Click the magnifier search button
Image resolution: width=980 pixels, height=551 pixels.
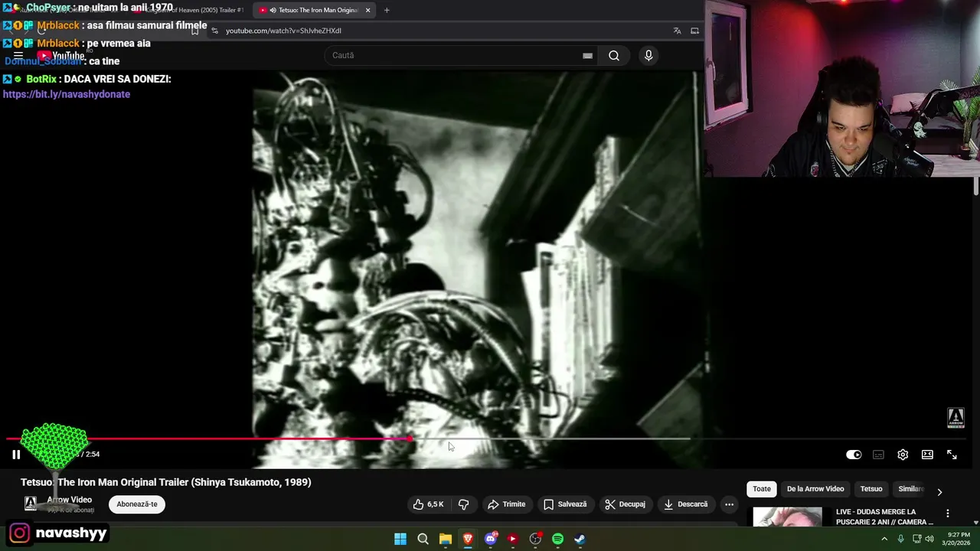tap(614, 55)
